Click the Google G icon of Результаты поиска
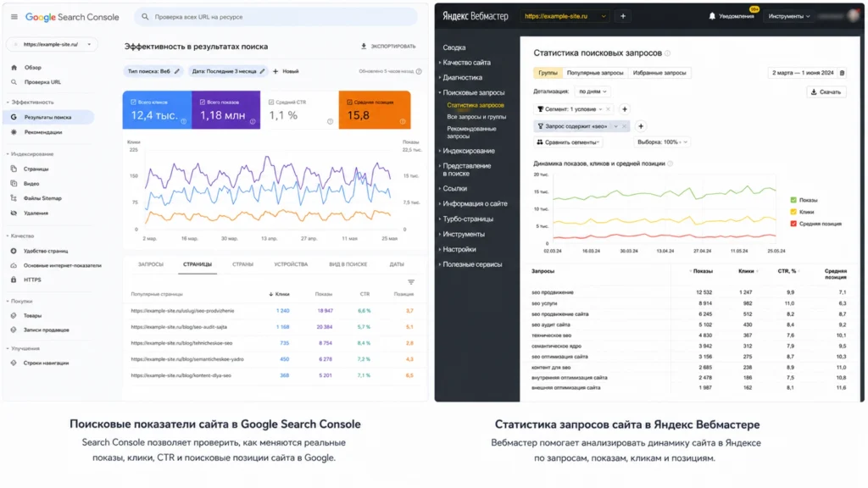Screen dimensions: 868x488 (14, 117)
